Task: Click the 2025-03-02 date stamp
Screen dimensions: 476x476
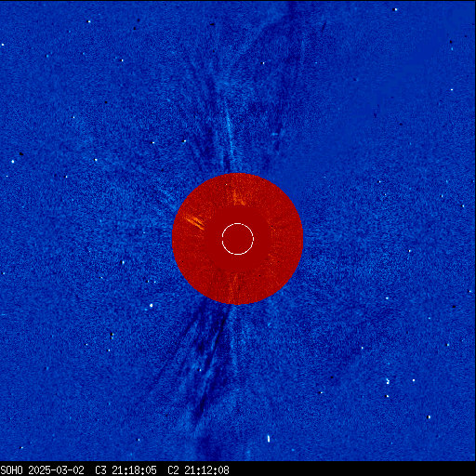Action: pos(56,470)
